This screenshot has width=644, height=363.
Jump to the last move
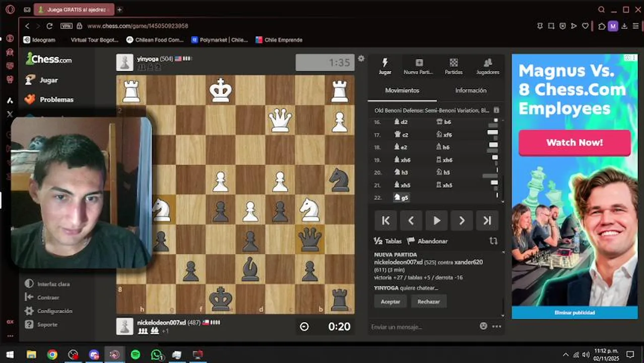click(x=487, y=220)
